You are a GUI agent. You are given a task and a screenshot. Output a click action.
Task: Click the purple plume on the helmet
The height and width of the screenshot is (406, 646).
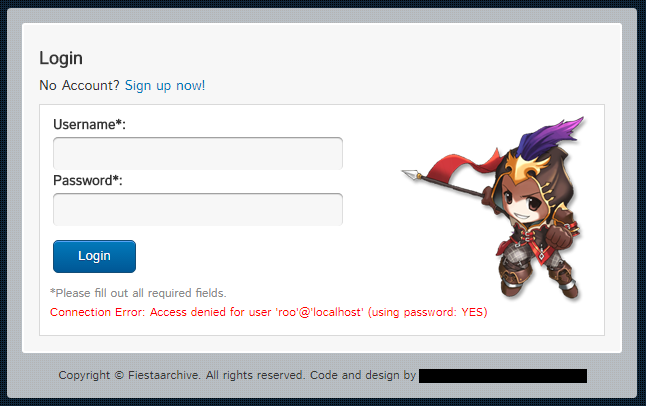click(548, 135)
